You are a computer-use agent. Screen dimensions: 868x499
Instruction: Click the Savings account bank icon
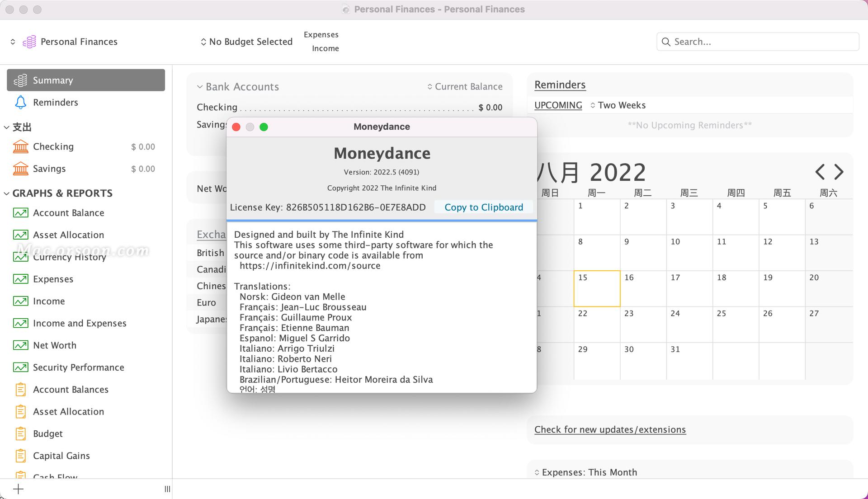[20, 168]
